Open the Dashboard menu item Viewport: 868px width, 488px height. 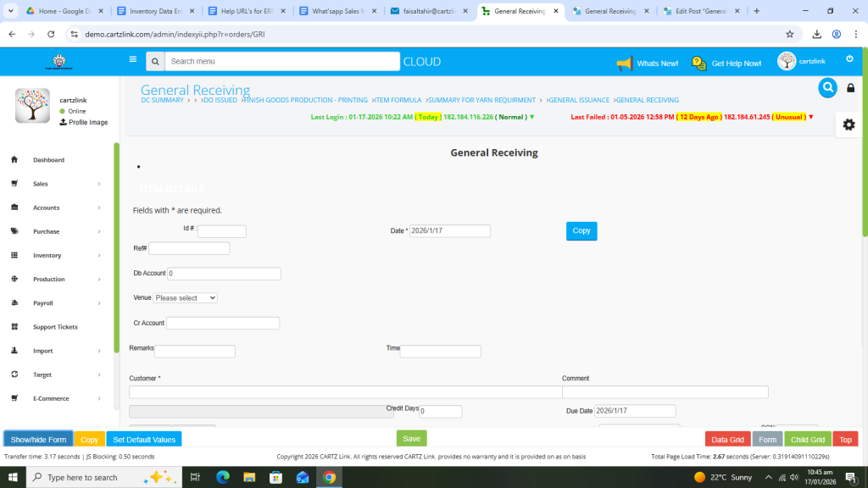48,160
